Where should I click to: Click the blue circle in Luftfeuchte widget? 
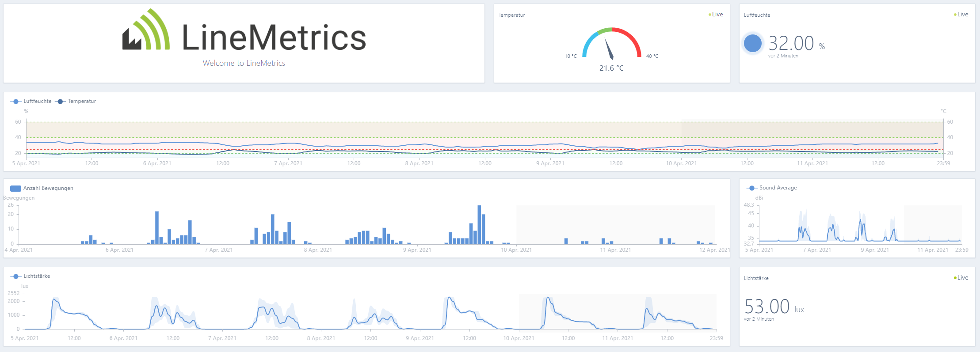point(752,43)
